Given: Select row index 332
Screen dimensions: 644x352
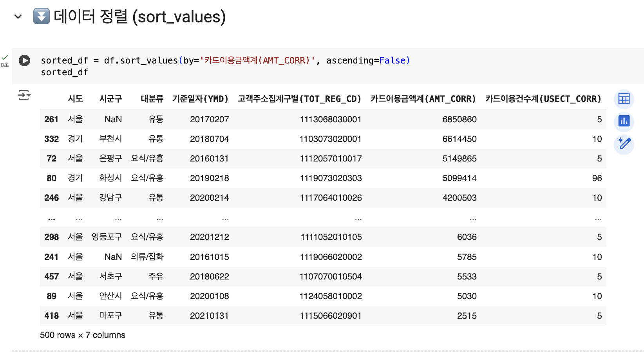Looking at the screenshot, I should click(51, 139).
